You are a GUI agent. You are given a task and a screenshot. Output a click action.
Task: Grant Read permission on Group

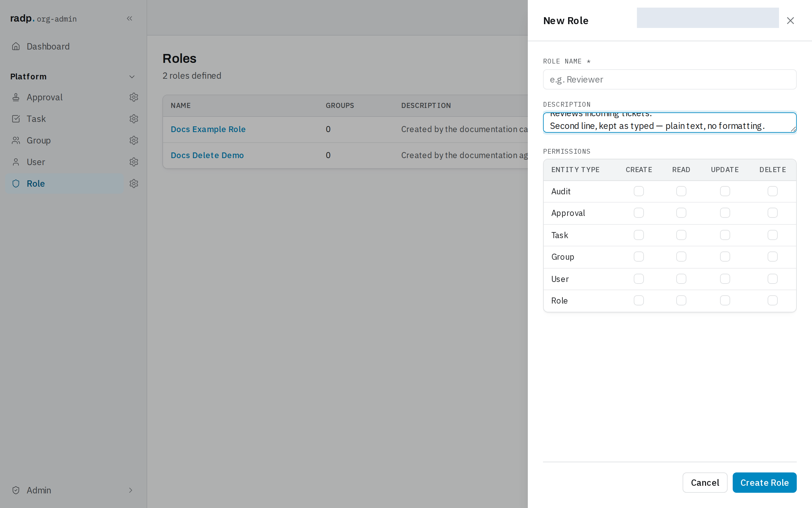(x=681, y=257)
